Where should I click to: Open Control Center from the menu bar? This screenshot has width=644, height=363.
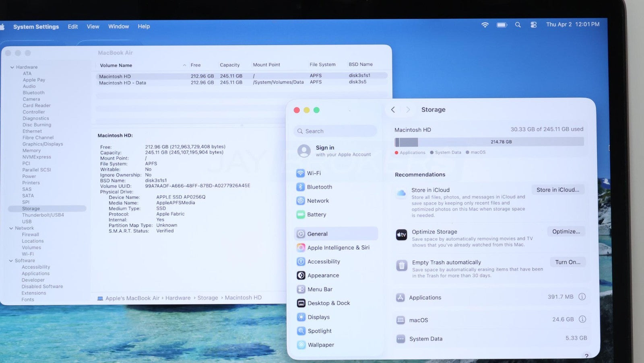pyautogui.click(x=533, y=25)
